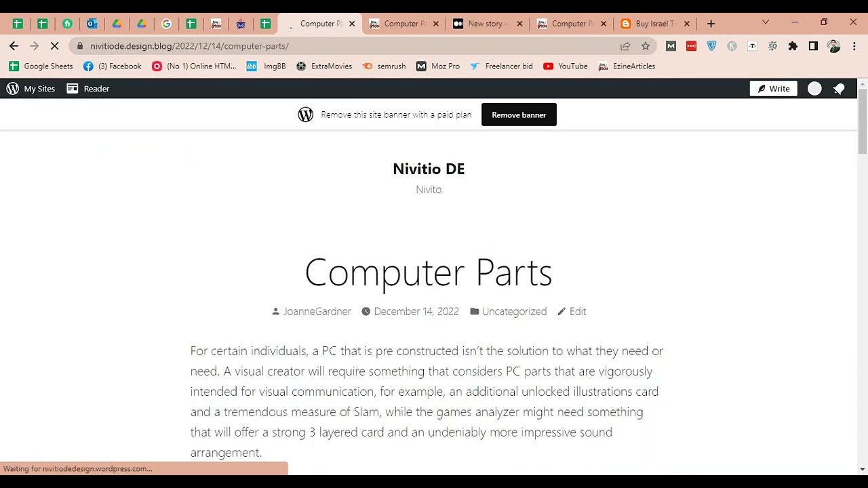This screenshot has height=488, width=868.
Task: Open the Moz Pro bookmark
Action: point(438,66)
